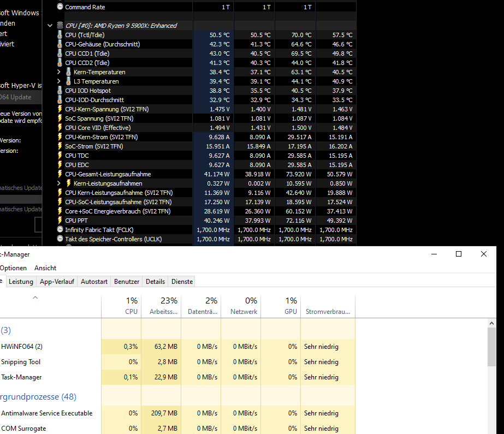Click the thermometer icon of CPU CCD2 (Tdie)
The width and height of the screenshot is (504, 434).
(60, 63)
